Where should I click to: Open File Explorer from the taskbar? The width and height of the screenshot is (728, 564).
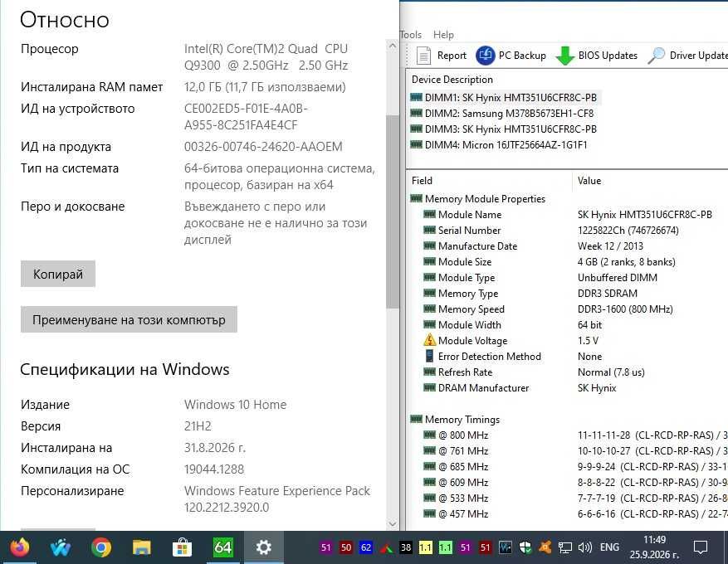point(142,547)
